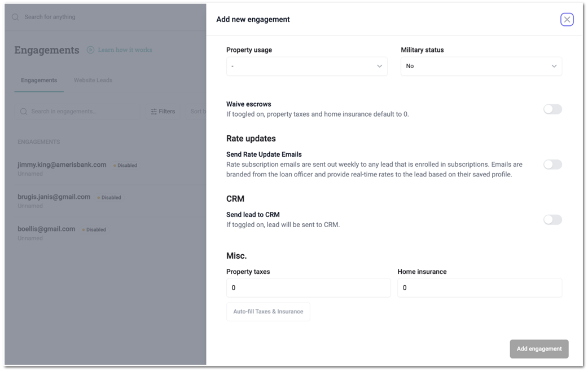
Task: Click magnifier icon in engagements search
Action: click(24, 112)
